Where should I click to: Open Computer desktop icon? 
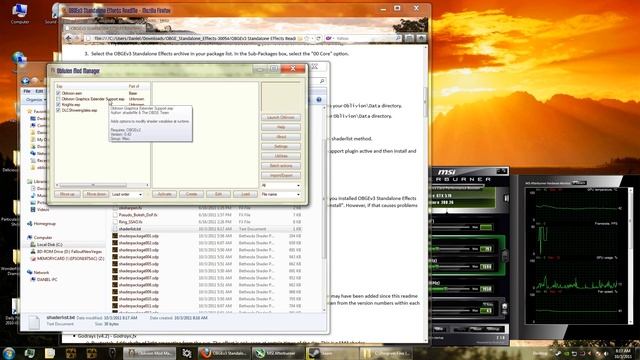pos(20,13)
